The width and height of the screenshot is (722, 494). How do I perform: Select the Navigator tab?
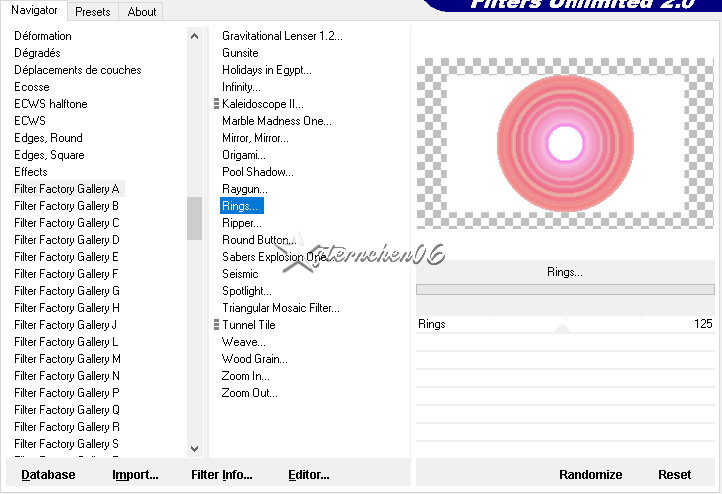point(34,11)
